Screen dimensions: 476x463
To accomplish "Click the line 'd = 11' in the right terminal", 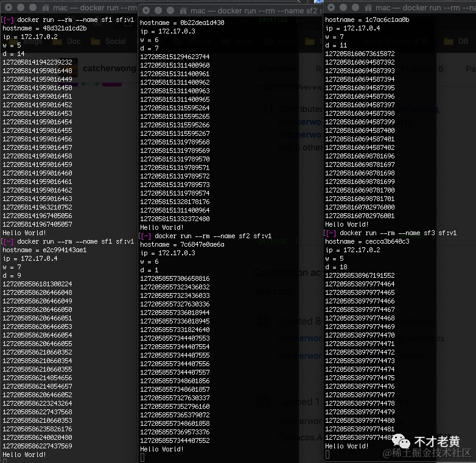I will tap(336, 45).
